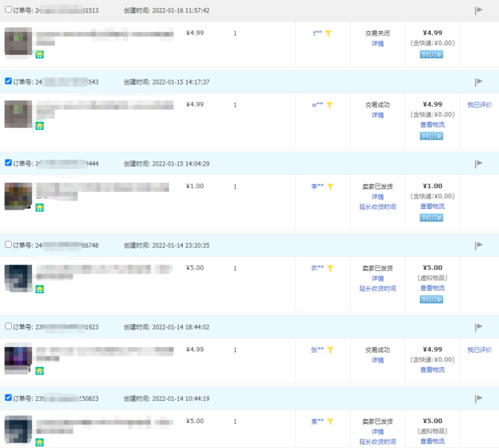Click the flag icon for the 2022-01-14 23:20:35 order
This screenshot has height=448, width=499.
(x=478, y=246)
